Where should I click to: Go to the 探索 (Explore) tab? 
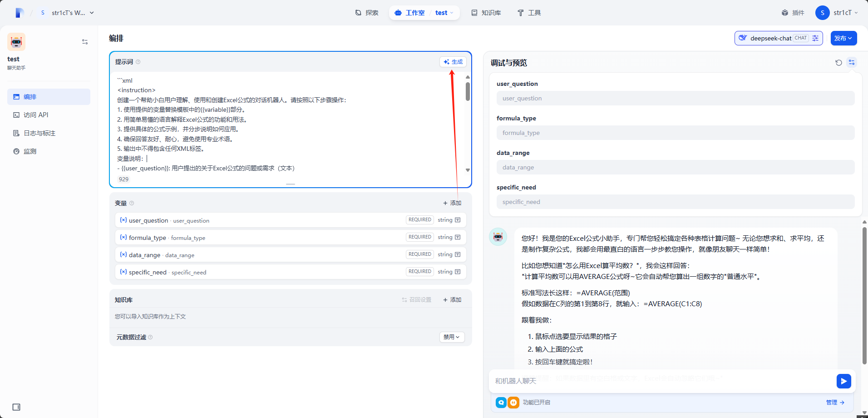(367, 13)
